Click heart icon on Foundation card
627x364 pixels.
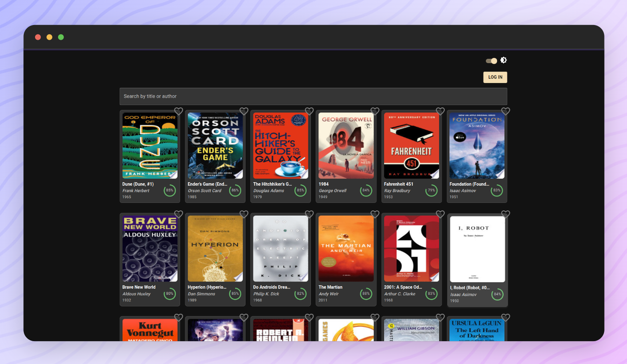[x=506, y=111]
